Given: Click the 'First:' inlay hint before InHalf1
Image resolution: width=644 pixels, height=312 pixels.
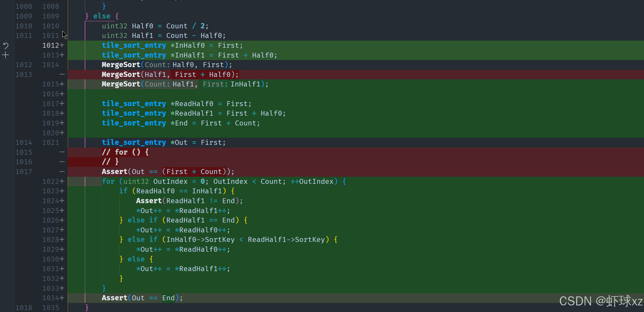Looking at the screenshot, I should pyautogui.click(x=215, y=84).
